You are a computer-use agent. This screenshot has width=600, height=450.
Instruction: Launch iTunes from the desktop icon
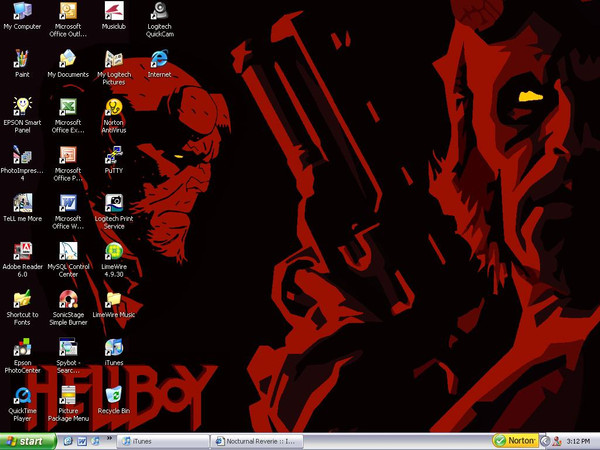point(114,352)
